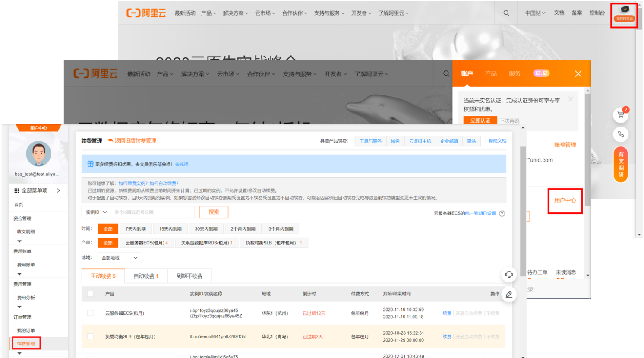Switch to the 自动续费 tab
This screenshot has height=358, width=644.
click(146, 276)
